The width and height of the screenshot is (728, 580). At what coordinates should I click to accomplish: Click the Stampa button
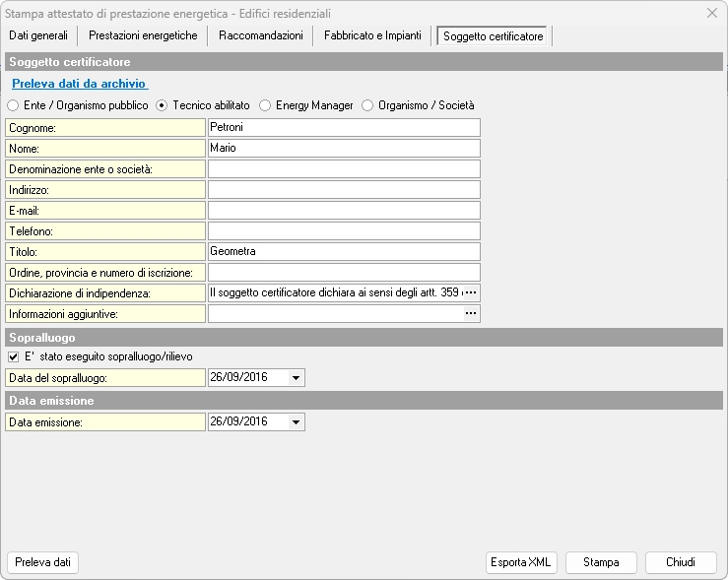point(601,562)
